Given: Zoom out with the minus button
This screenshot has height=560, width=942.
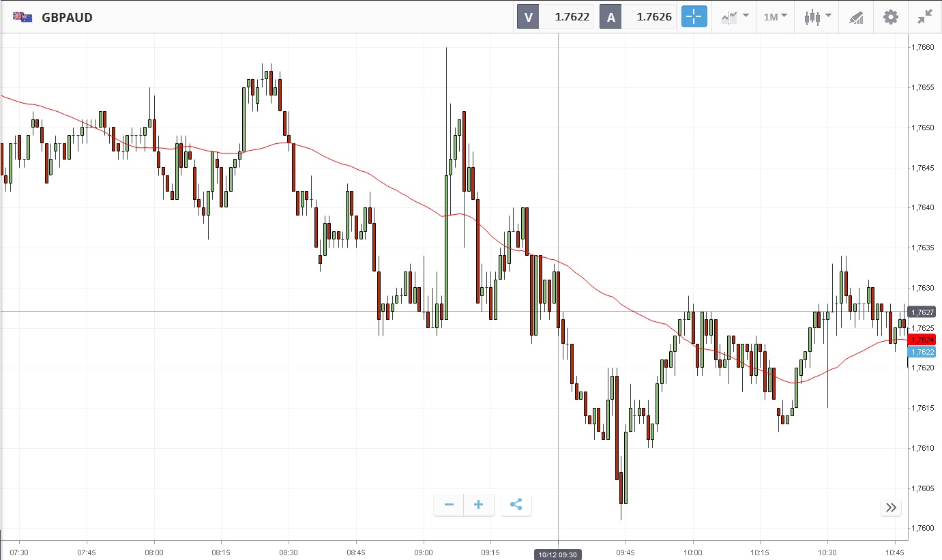Looking at the screenshot, I should pyautogui.click(x=449, y=505).
